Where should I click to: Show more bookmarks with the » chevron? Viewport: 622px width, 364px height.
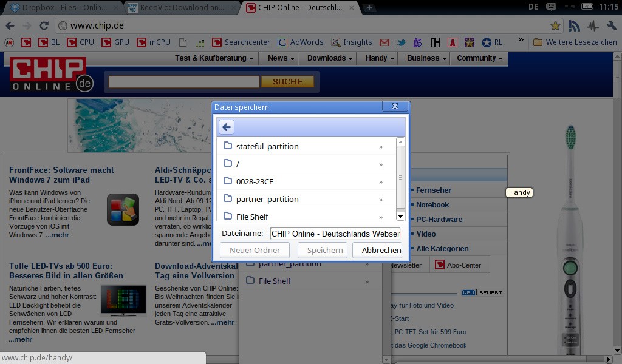(521, 40)
